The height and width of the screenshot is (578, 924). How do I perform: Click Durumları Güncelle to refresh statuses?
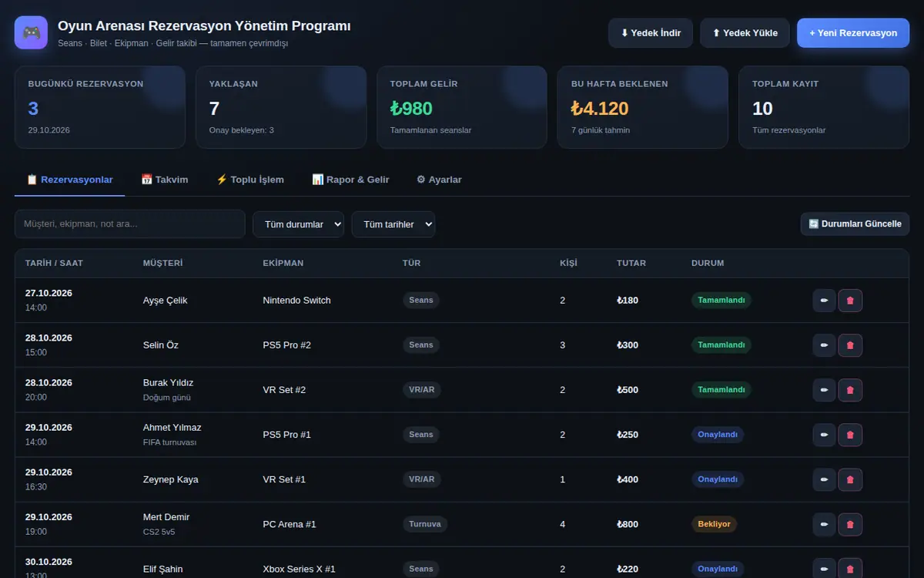[855, 224]
